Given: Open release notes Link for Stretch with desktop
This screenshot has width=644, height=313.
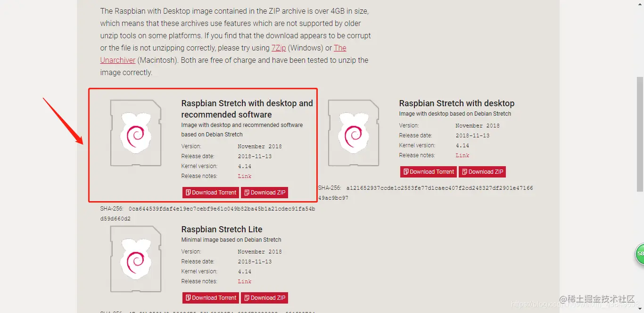Looking at the screenshot, I should tap(462, 155).
